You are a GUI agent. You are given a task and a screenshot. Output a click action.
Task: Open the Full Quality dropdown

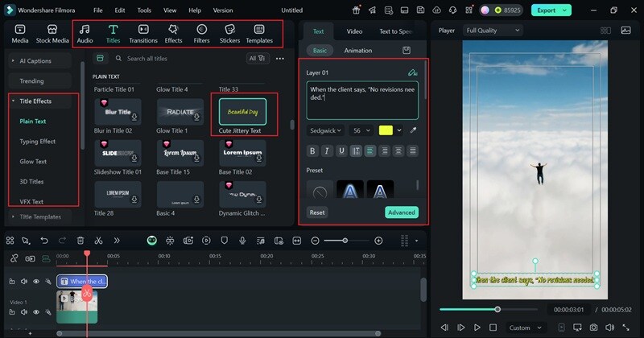[493, 31]
